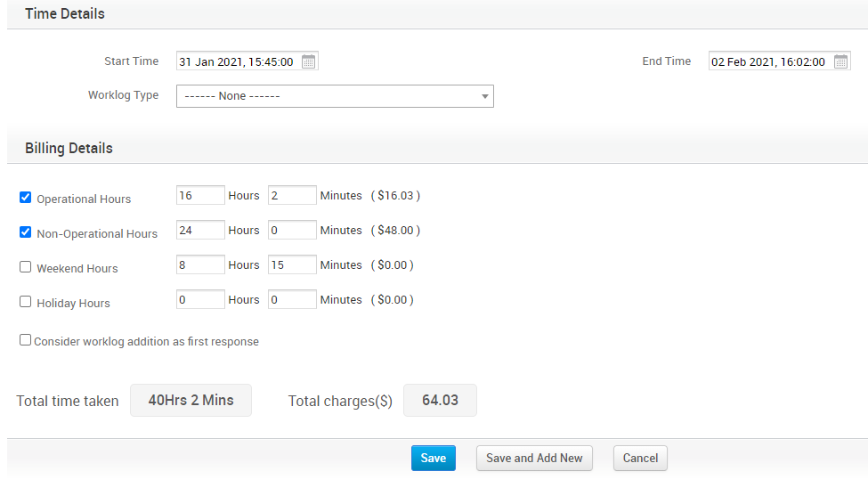
Task: Click the Operational Hours hours field
Action: click(200, 195)
